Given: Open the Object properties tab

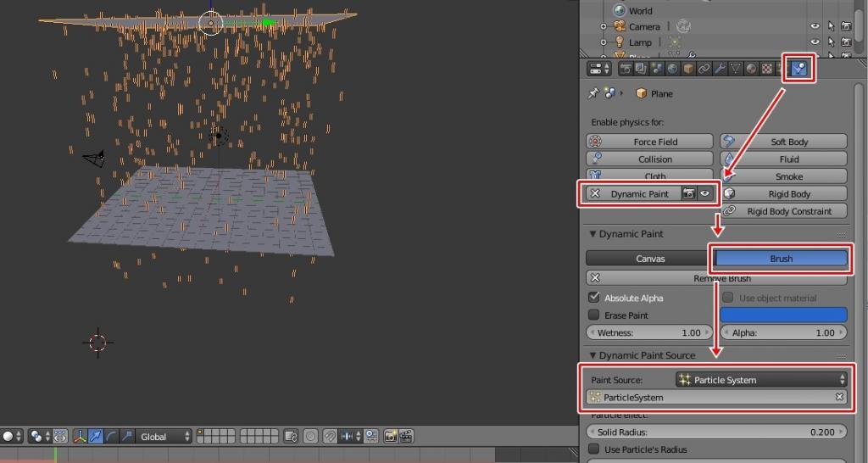Looking at the screenshot, I should click(688, 69).
